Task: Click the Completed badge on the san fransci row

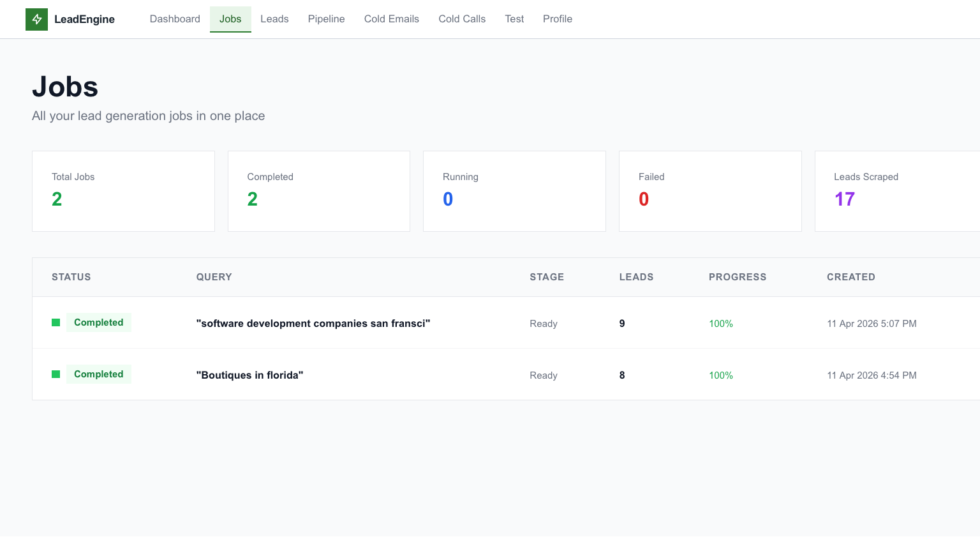Action: click(x=99, y=322)
